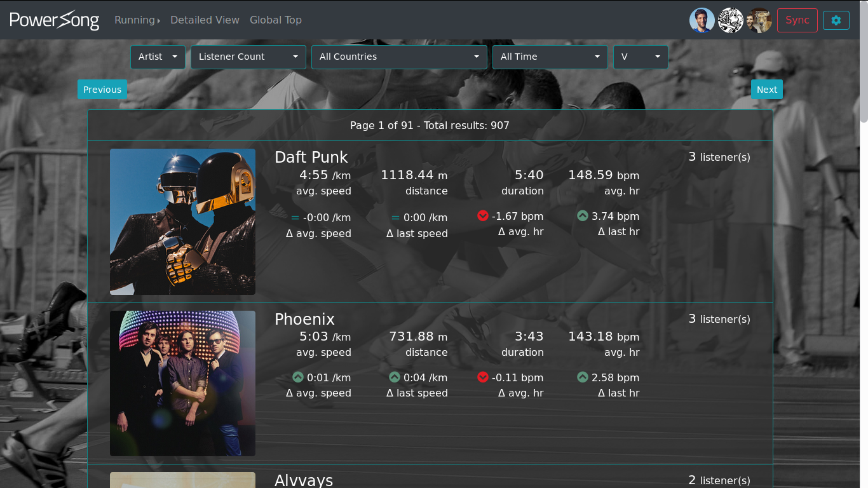
Task: Click the Alvvays artist name
Action: pyautogui.click(x=304, y=480)
